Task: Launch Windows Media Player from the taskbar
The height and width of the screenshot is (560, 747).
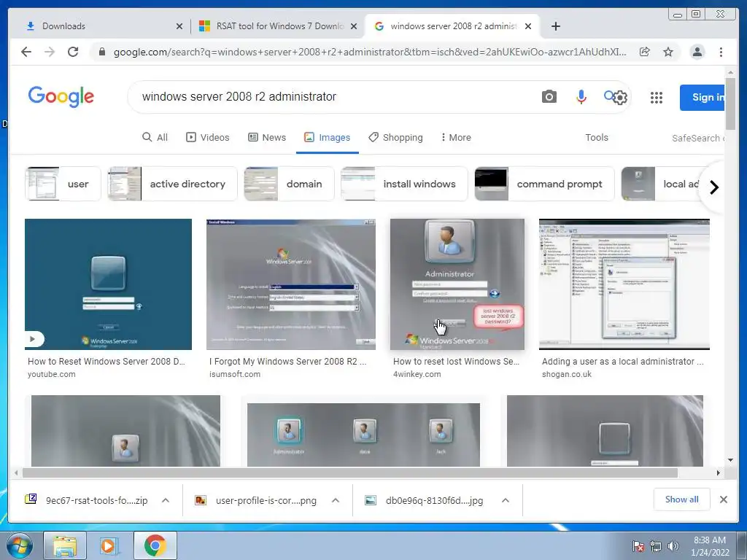Action: point(109,545)
